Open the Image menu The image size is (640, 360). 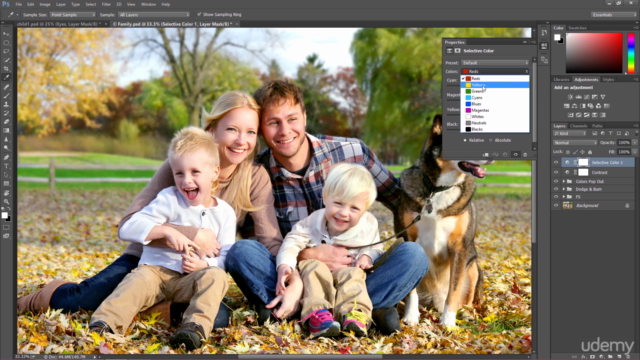click(45, 4)
